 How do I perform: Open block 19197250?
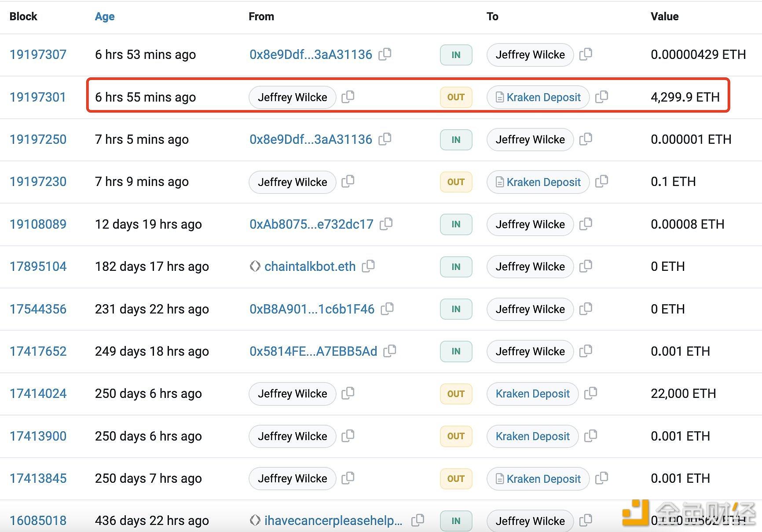[x=38, y=139]
